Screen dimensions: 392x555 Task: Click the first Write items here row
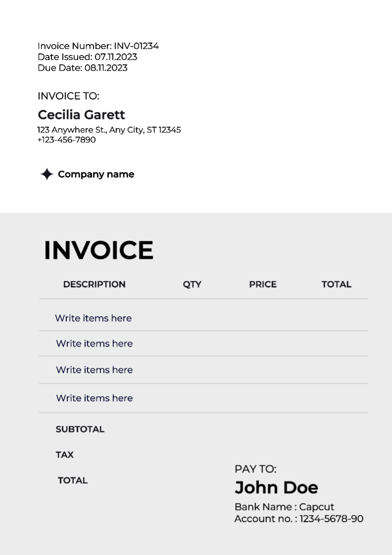pos(93,318)
